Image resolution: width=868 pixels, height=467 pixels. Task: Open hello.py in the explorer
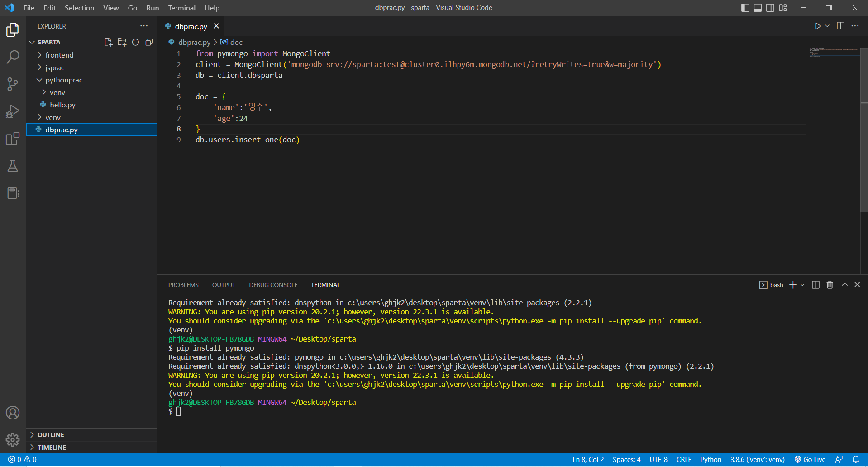coord(92,105)
